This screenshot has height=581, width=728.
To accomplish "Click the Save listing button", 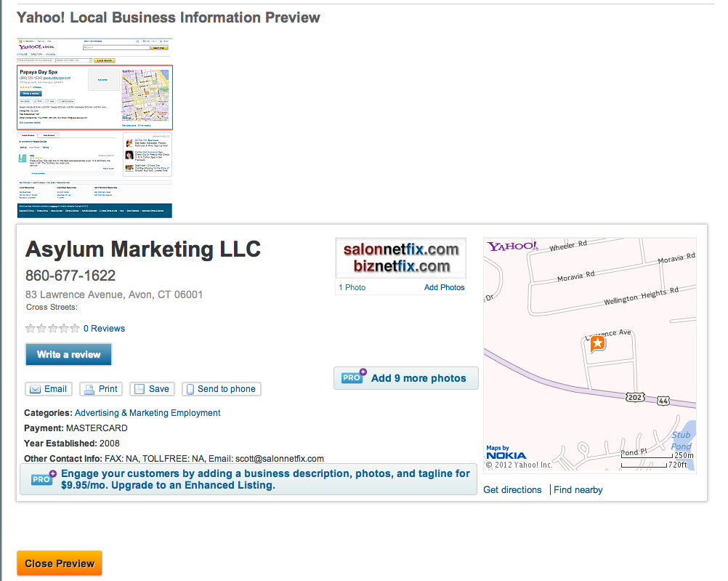I will coord(152,389).
